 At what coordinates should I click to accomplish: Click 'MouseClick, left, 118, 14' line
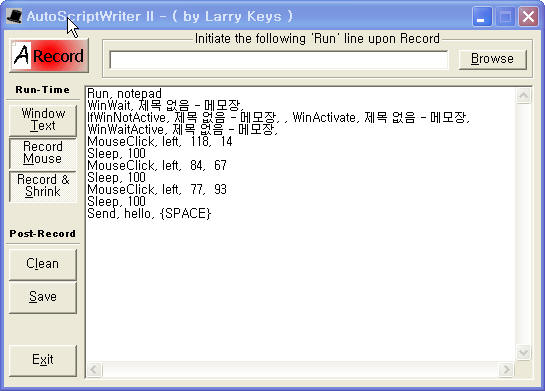tap(160, 141)
